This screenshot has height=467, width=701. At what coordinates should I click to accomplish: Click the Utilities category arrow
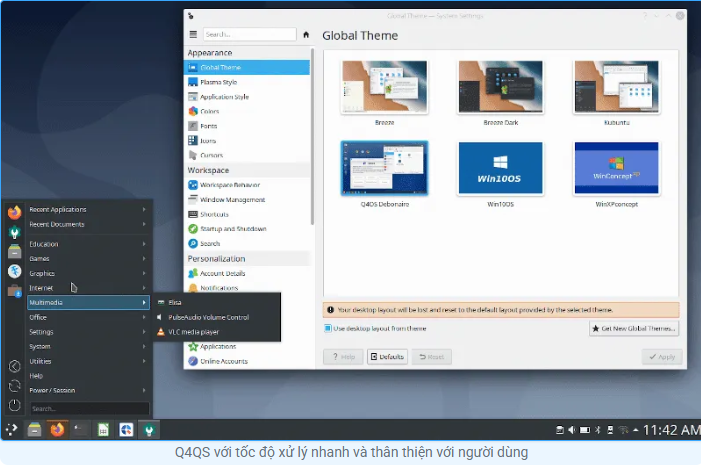coord(144,361)
